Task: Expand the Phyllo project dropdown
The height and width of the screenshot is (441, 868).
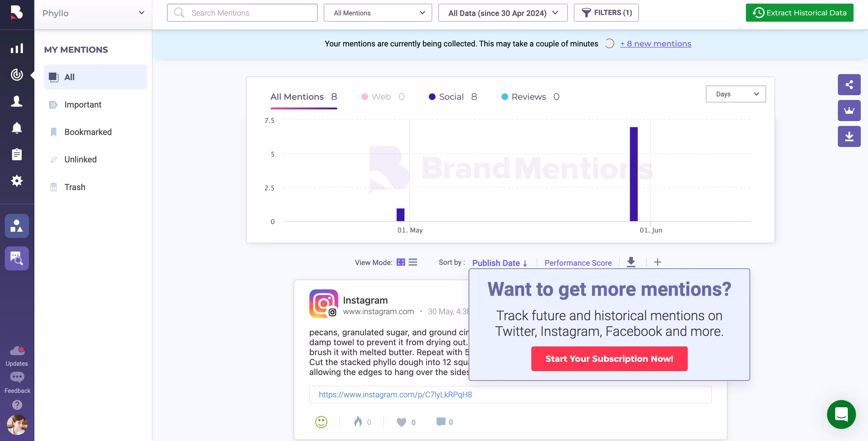Action: coord(93,13)
